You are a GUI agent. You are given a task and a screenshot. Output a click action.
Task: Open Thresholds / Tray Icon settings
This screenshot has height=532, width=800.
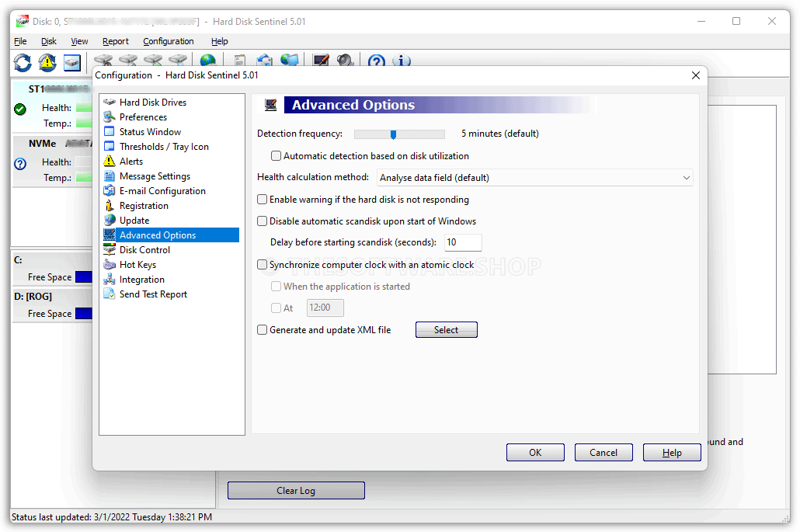(164, 146)
